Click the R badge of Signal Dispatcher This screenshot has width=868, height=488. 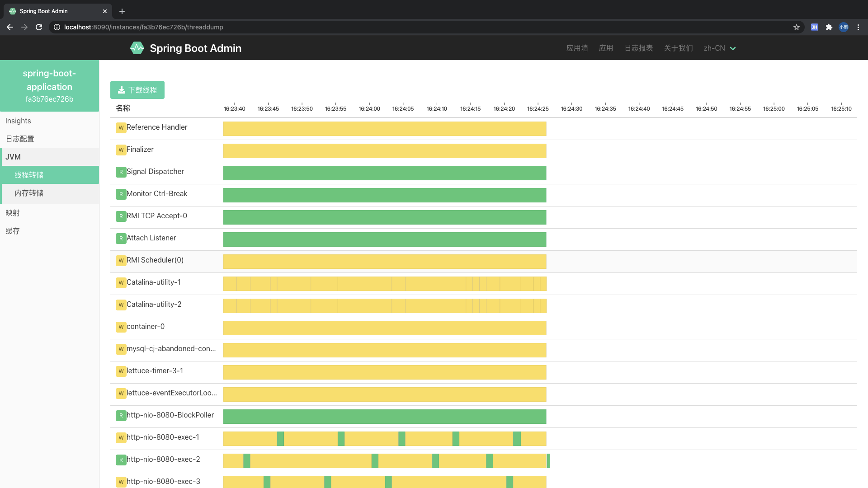[121, 172]
